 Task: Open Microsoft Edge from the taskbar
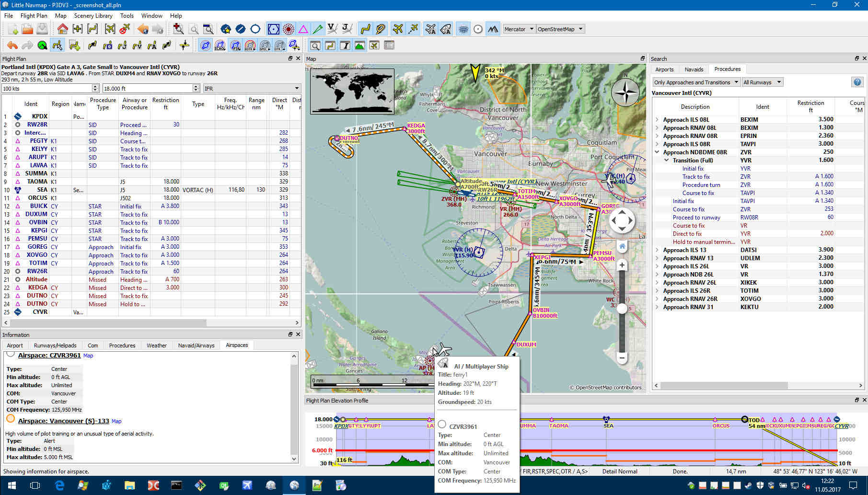coord(59,485)
